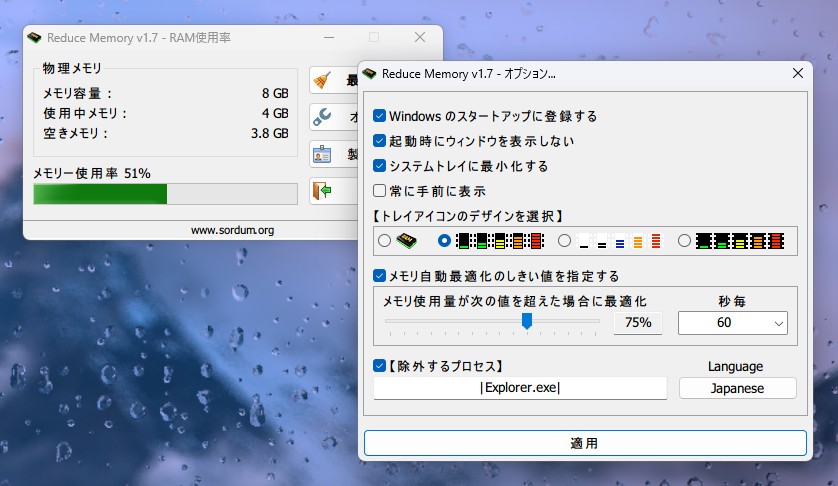The height and width of the screenshot is (486, 838).
Task: Click the '3.8 GB' free memory value
Action: pos(270,133)
